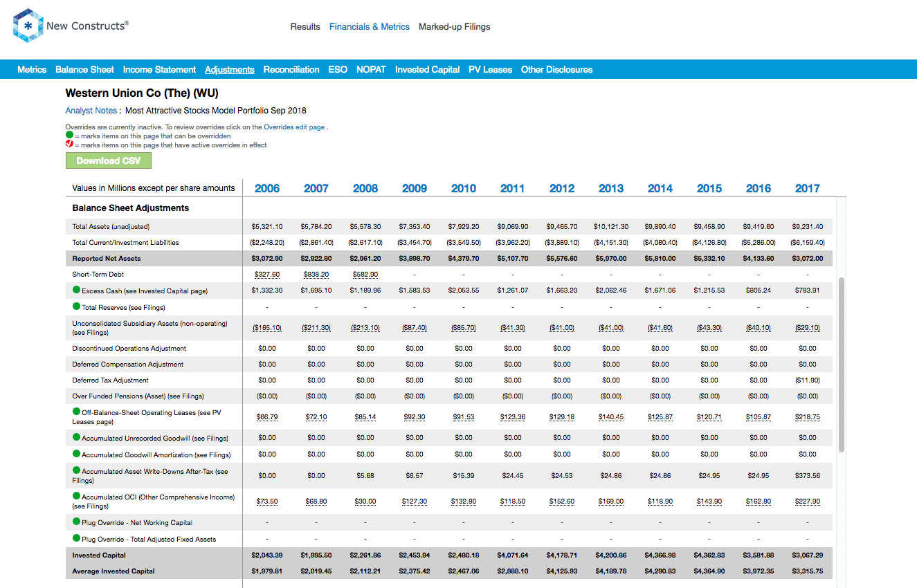Open the Other Disclosures tab
Screen dimensions: 917x588
point(556,69)
